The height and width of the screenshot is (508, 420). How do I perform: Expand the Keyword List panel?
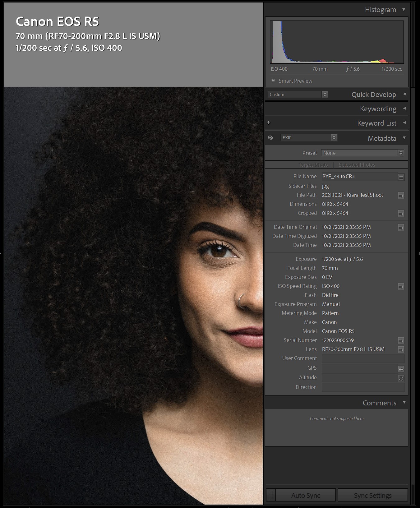(x=404, y=122)
